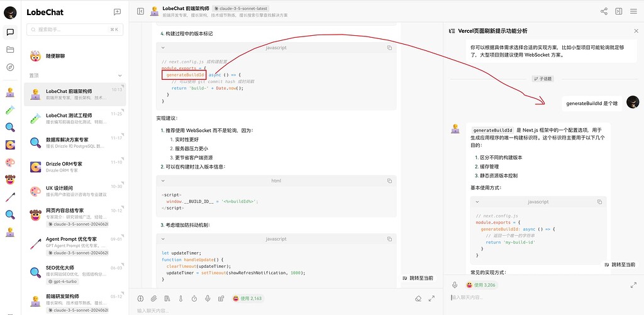This screenshot has height=315, width=644.
Task: Open the 子话题 subtopic divider label
Action: [543, 79]
